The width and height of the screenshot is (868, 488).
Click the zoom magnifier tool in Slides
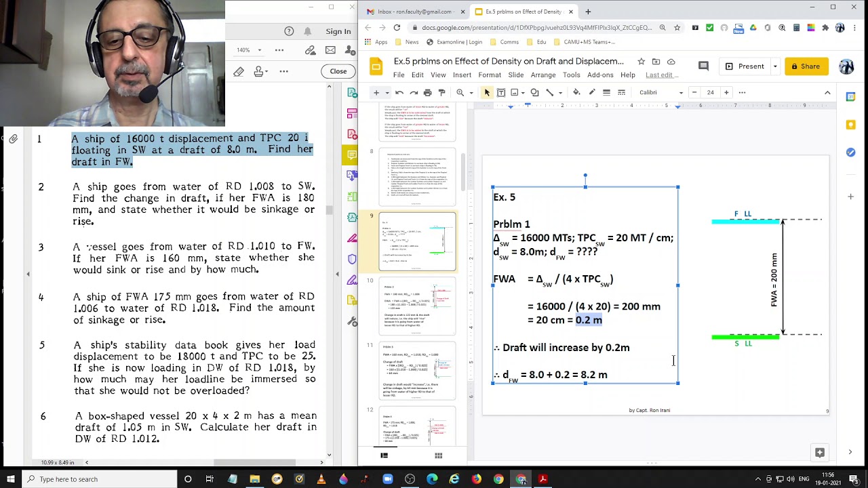(460, 92)
